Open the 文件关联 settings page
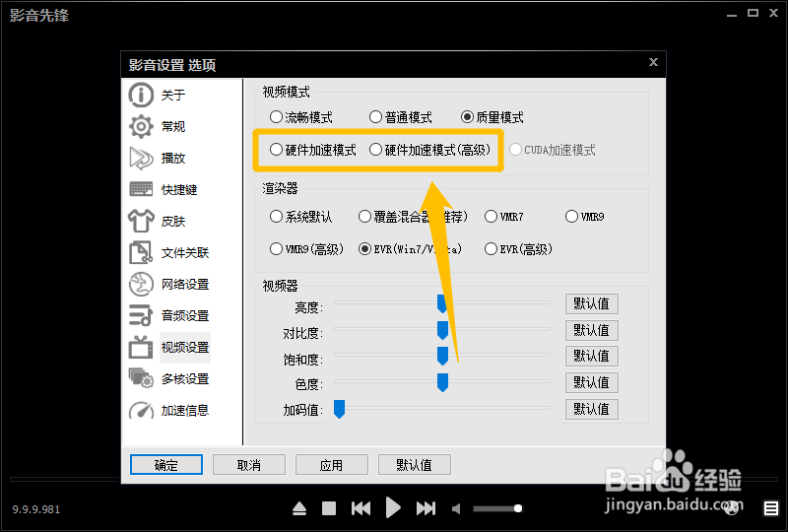The image size is (788, 532). tap(184, 252)
